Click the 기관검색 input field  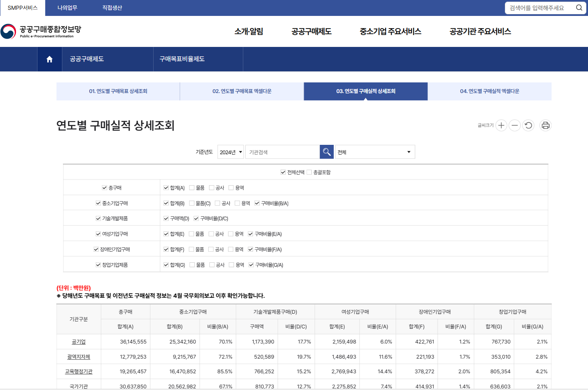[282, 152]
